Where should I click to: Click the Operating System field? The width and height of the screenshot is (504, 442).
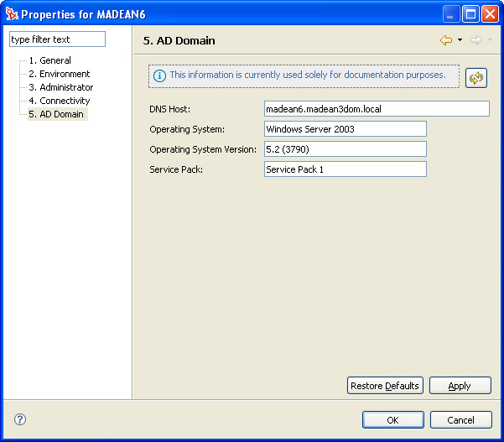coord(346,129)
